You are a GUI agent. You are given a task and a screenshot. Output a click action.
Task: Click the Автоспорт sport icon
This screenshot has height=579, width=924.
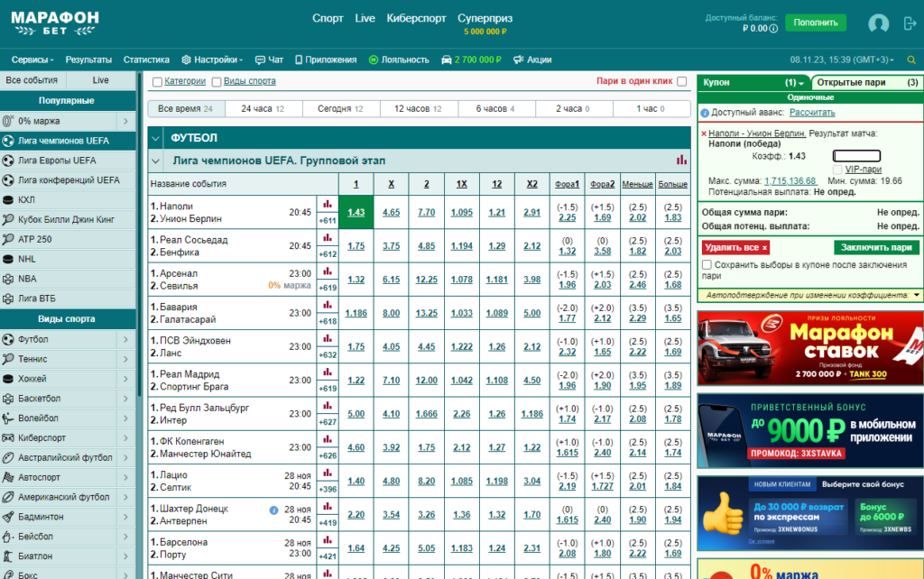pyautogui.click(x=8, y=477)
